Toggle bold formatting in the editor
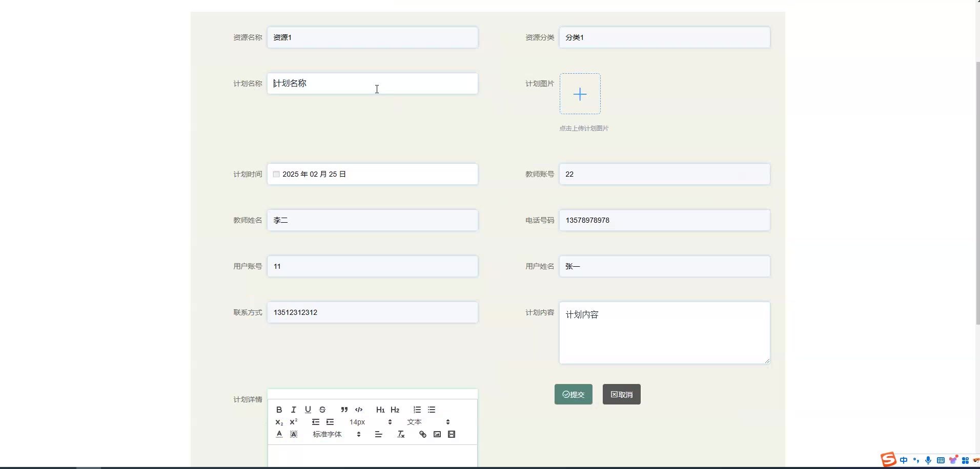980x469 pixels. 279,410
